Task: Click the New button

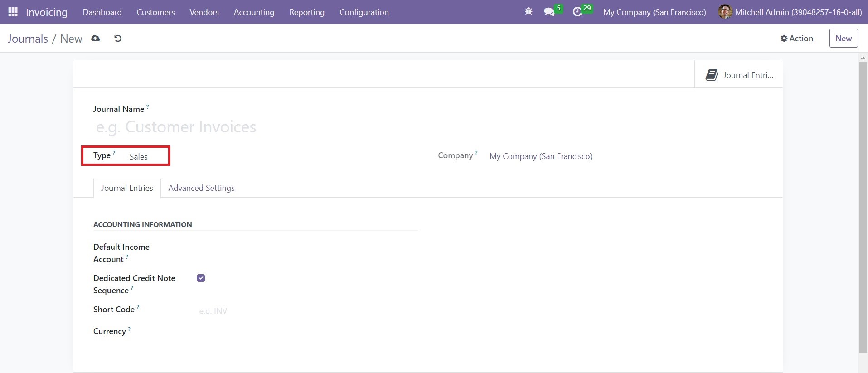Action: 844,39
